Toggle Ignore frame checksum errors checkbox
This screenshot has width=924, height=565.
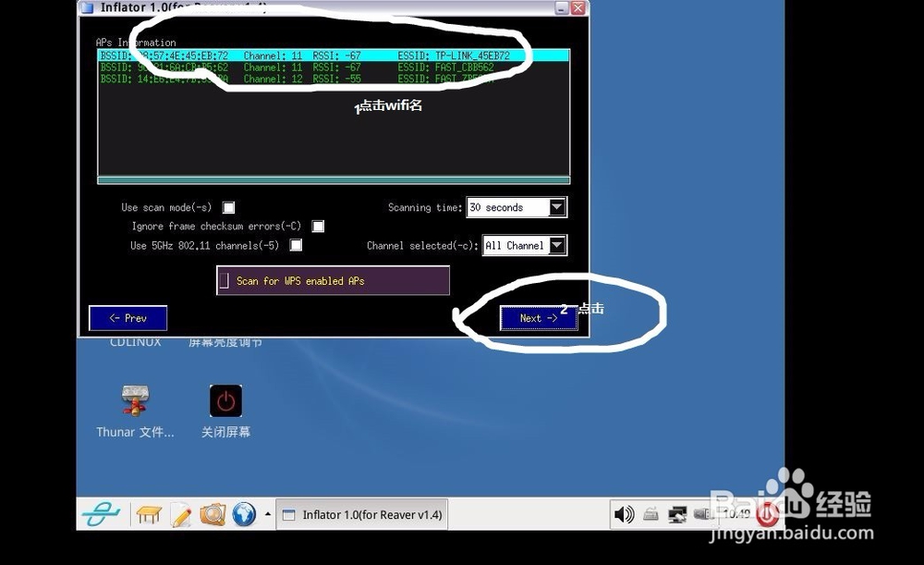point(318,227)
